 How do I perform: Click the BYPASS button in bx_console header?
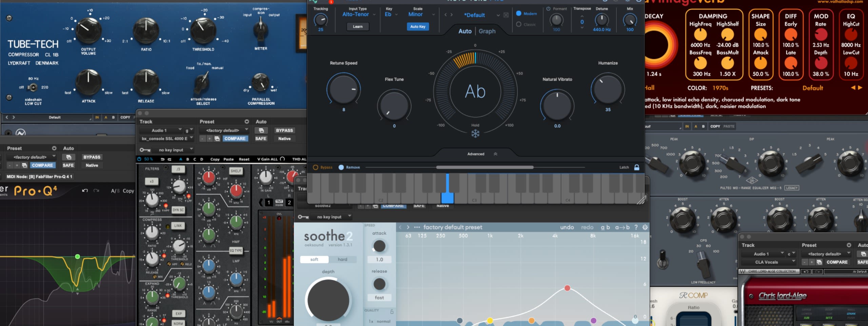coord(284,130)
